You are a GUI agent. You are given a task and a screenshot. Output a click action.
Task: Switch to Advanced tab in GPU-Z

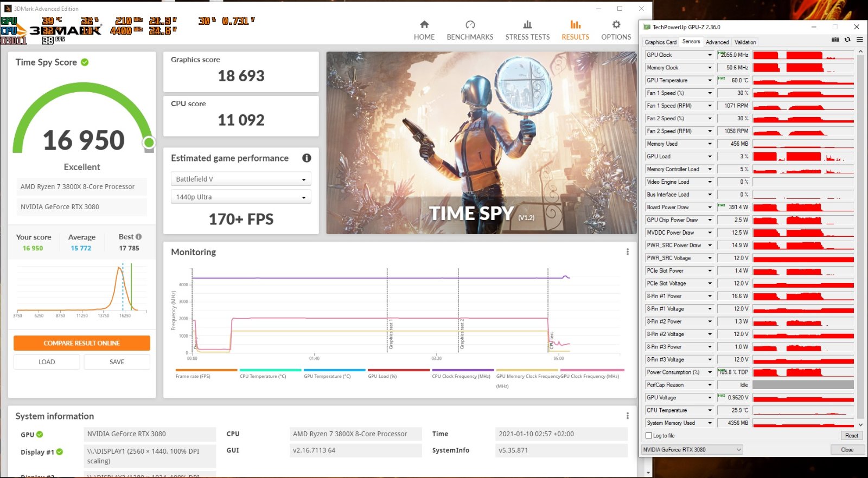717,42
